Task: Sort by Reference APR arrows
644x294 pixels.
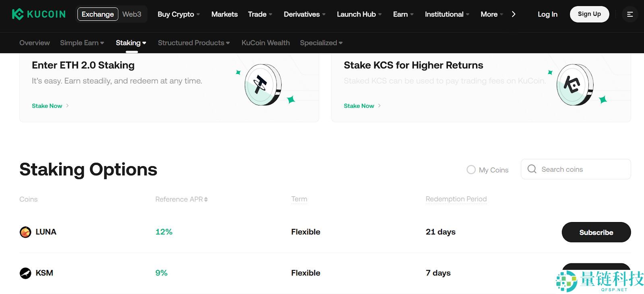Action: pyautogui.click(x=206, y=199)
